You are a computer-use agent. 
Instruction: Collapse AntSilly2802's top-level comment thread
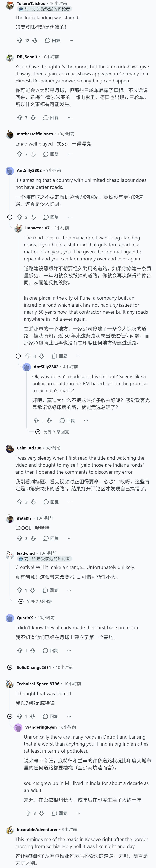click(x=10, y=217)
